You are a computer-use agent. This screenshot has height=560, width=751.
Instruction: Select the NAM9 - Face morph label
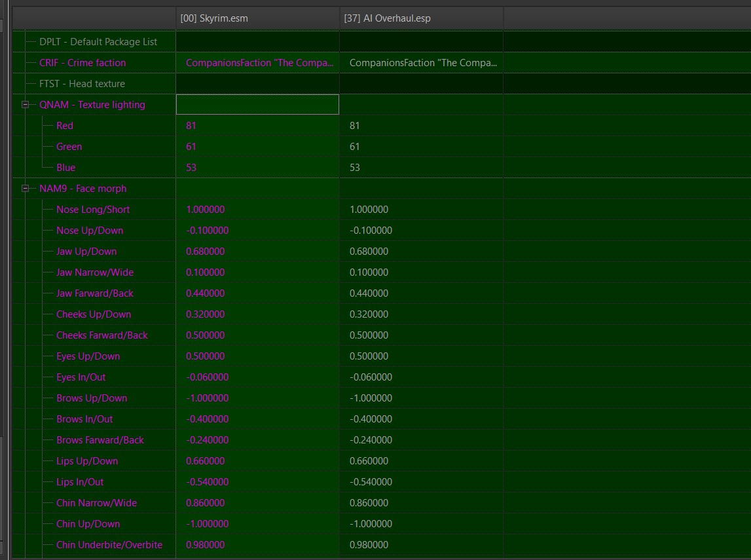83,188
